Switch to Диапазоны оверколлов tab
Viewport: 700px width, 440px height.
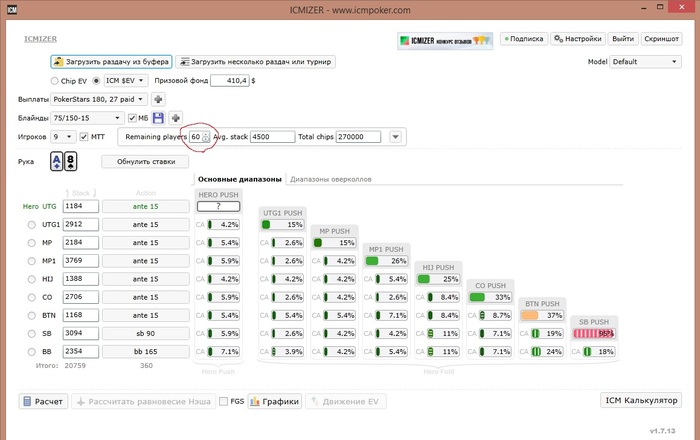pyautogui.click(x=330, y=179)
